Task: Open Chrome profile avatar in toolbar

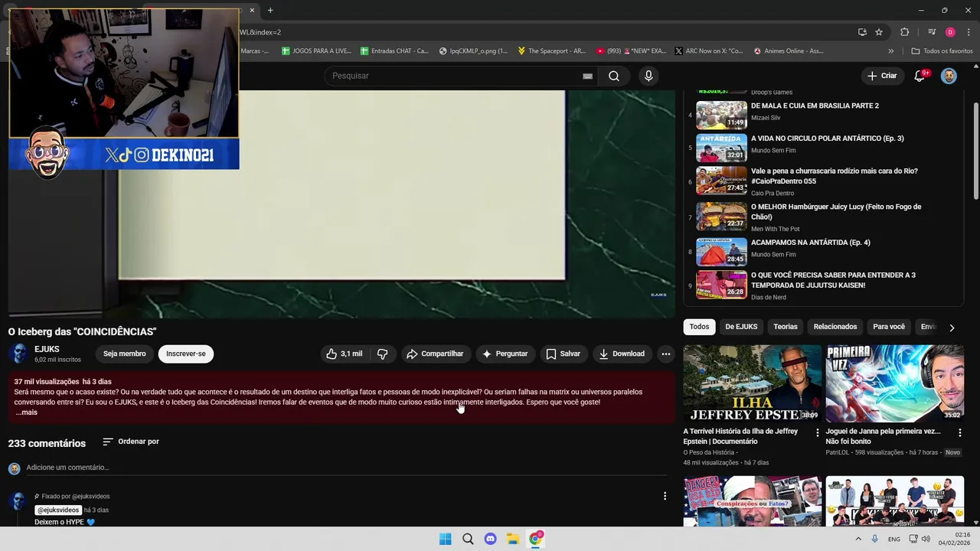Action: (950, 32)
